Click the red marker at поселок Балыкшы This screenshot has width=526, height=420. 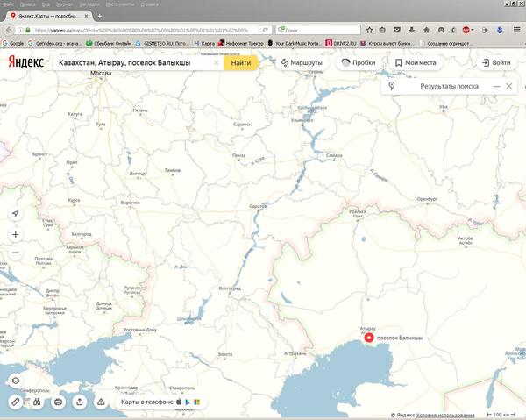(x=369, y=338)
